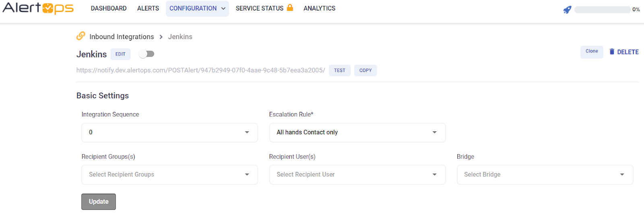Click the Inbound Integrations breadcrumb link
The image size is (644, 213).
(x=122, y=37)
